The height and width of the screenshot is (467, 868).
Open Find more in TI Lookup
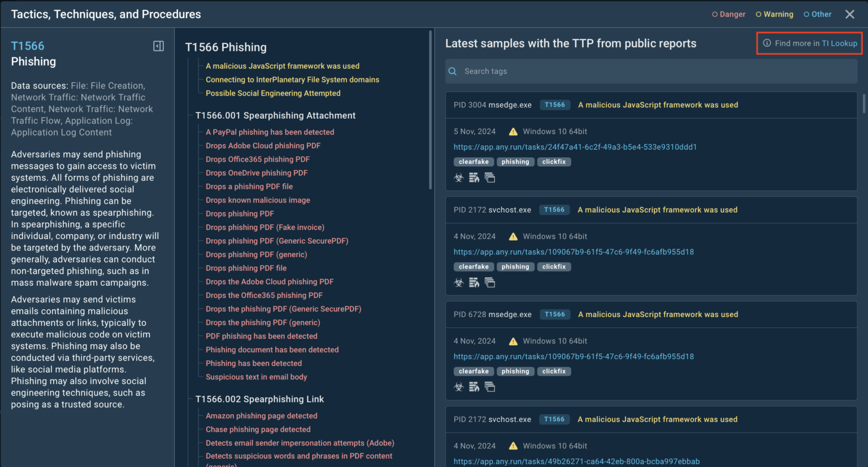coord(809,44)
